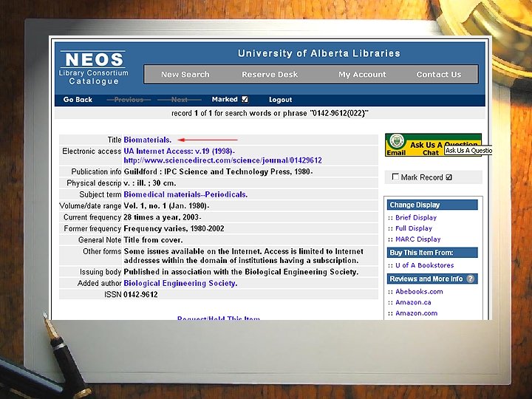
Task: Switch to Brief Display
Action: pos(416,217)
